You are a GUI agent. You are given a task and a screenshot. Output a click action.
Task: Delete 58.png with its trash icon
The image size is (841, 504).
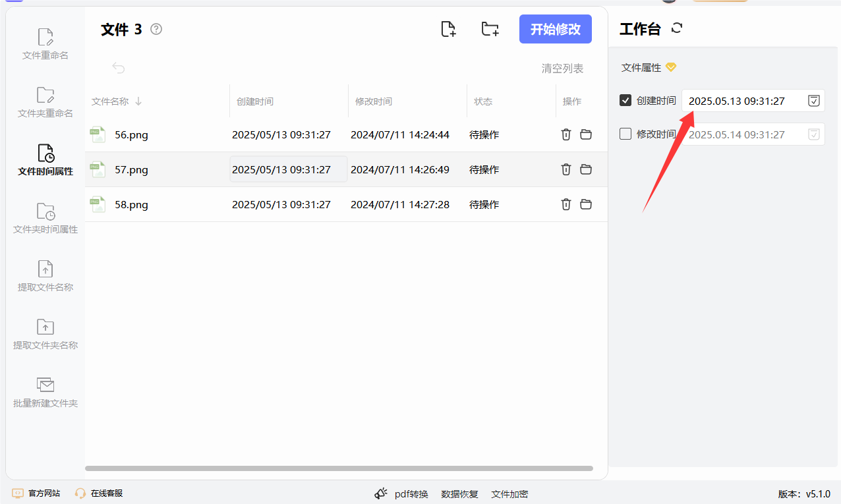pos(565,204)
